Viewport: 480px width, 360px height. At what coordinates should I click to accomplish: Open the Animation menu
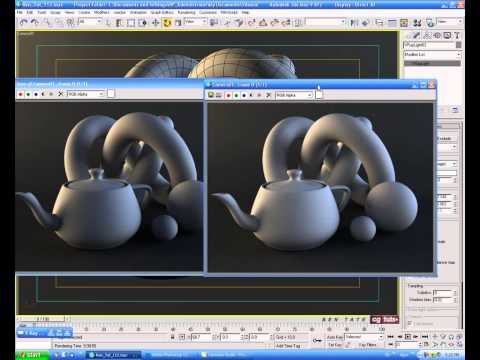point(138,12)
